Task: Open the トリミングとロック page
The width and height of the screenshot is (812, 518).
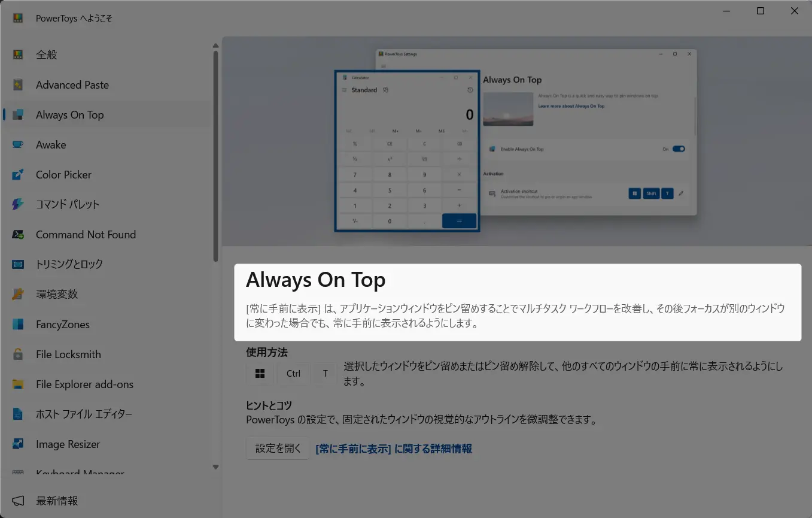Action: [x=106, y=264]
